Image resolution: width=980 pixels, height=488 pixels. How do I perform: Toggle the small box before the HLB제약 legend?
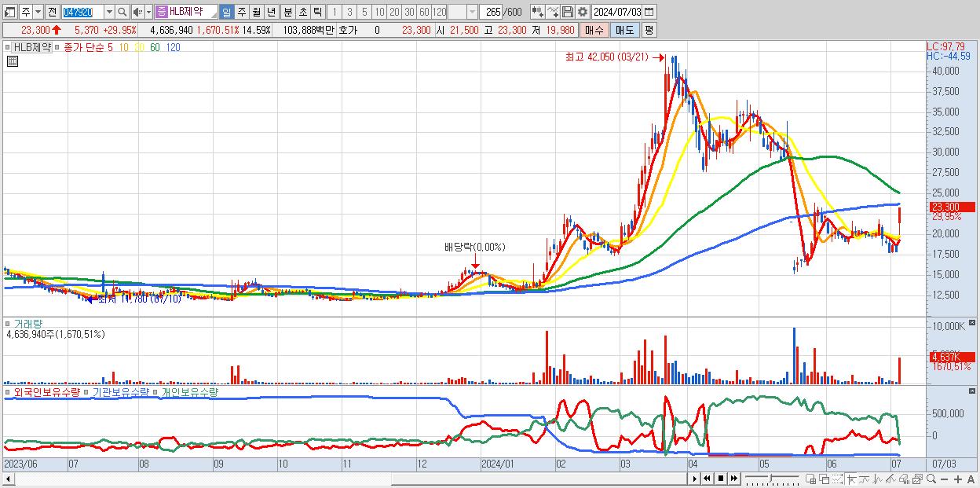pos(8,47)
